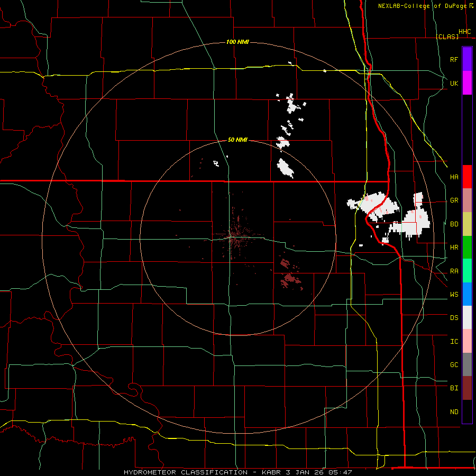Click the DS legend label
Screen dimensions: 476x476
(x=454, y=318)
